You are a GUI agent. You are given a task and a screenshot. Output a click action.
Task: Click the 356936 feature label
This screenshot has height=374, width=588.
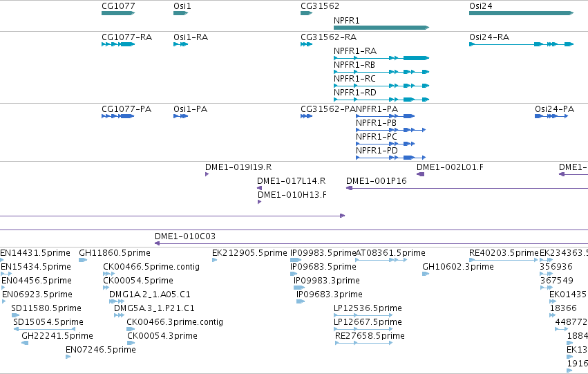(556, 267)
